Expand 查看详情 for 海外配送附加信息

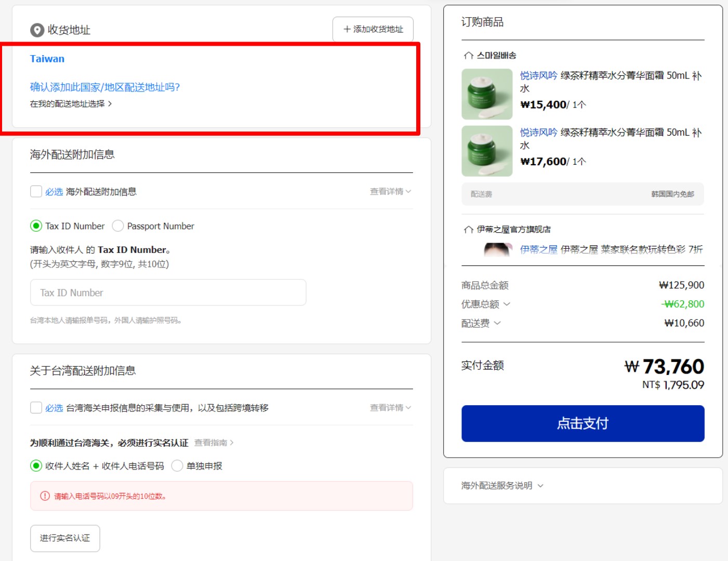point(390,191)
